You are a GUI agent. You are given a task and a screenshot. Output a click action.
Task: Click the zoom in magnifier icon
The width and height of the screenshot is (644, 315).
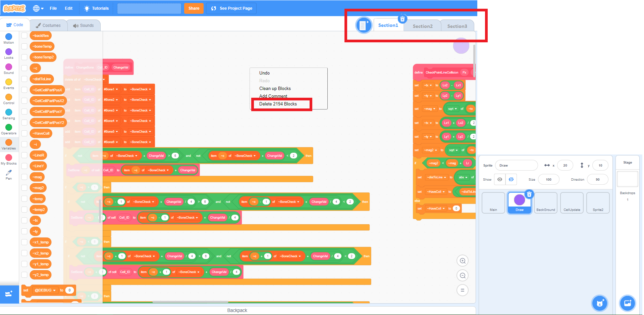(x=463, y=261)
